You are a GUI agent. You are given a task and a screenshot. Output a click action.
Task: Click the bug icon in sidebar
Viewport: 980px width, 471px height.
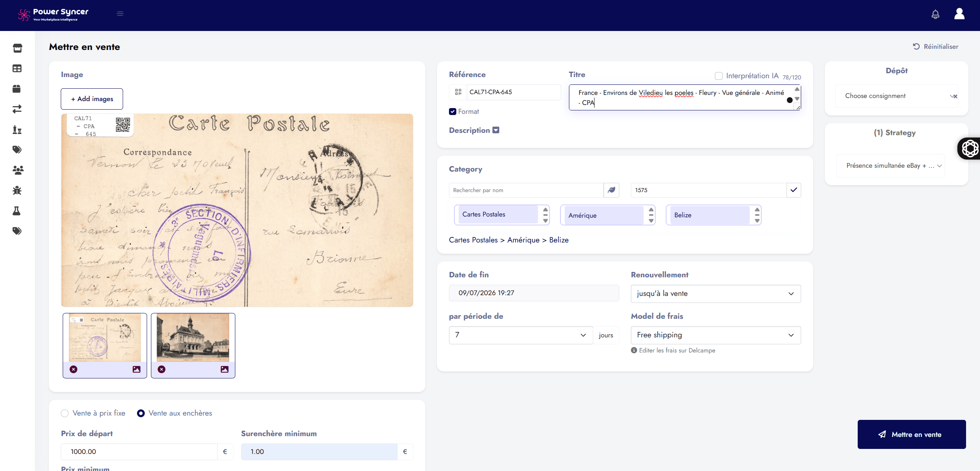17,190
